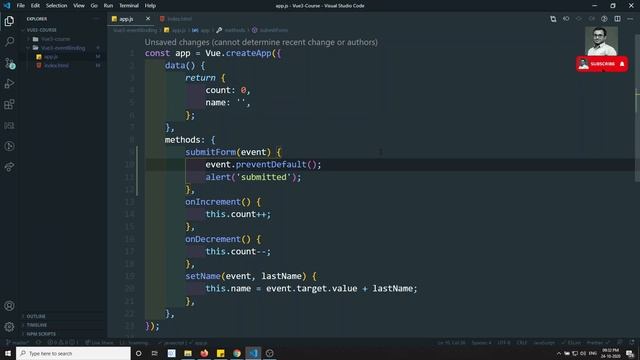Click the ENG language indicator in the system tray
Image resolution: width=640 pixels, height=360 pixels.
click(593, 353)
